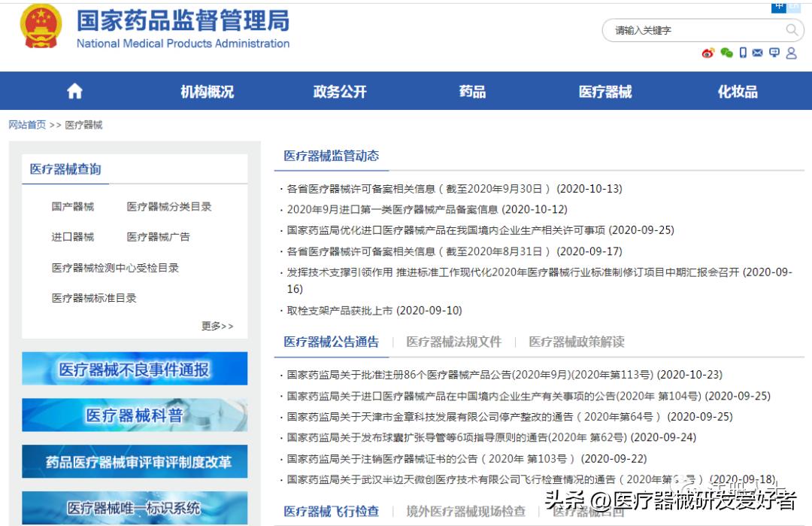Switch to the English language toggle
This screenshot has height=526, width=812.
pos(795,7)
